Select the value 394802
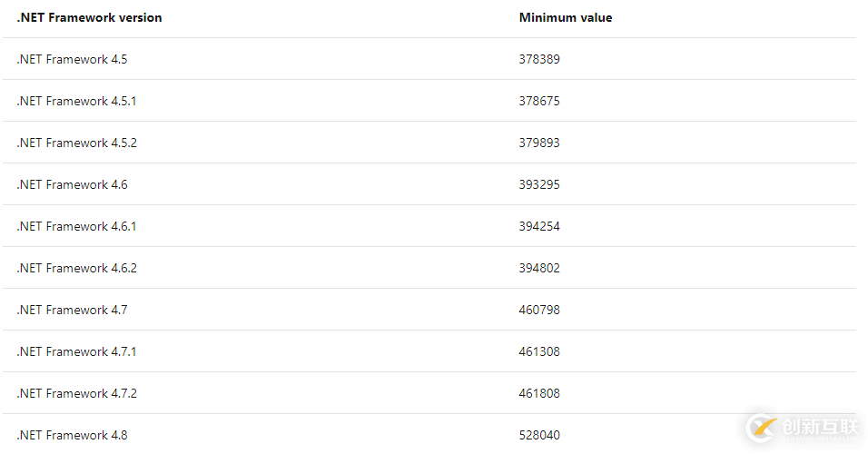 click(x=539, y=268)
